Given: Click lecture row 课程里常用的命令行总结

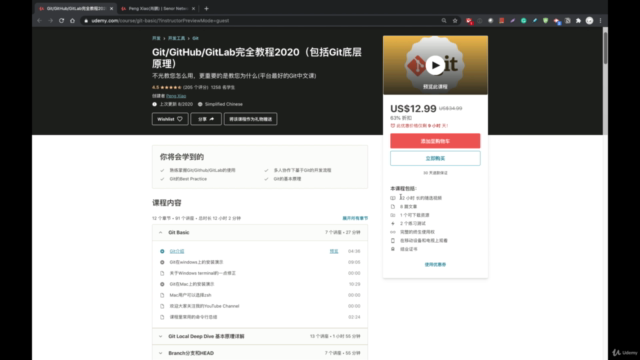Looking at the screenshot, I should coord(260,317).
